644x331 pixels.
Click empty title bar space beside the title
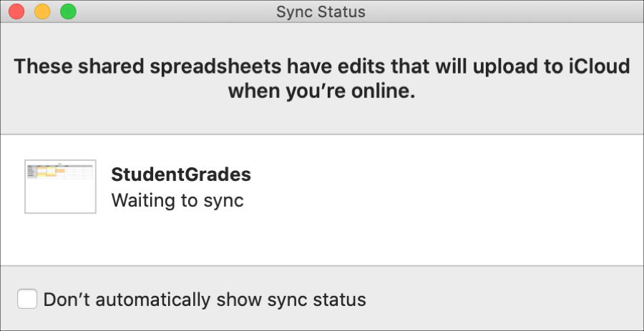493,11
